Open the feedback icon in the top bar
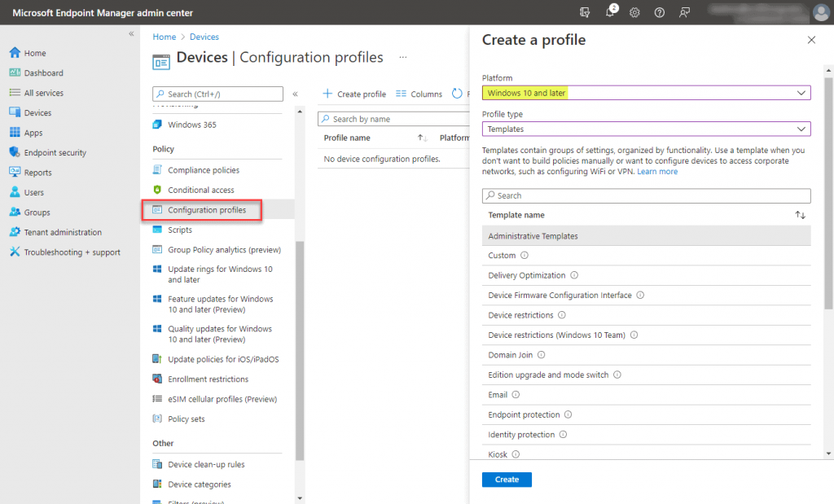This screenshot has width=834, height=504. 684,12
